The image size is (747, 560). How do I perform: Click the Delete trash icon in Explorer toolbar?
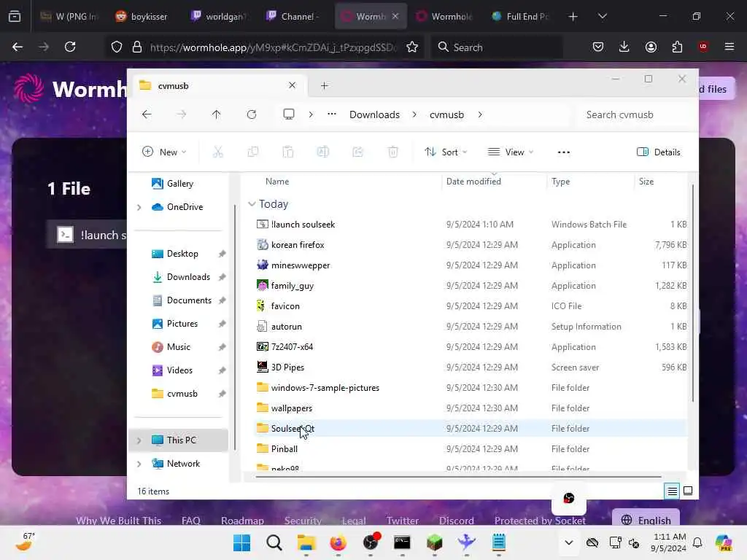tap(393, 152)
